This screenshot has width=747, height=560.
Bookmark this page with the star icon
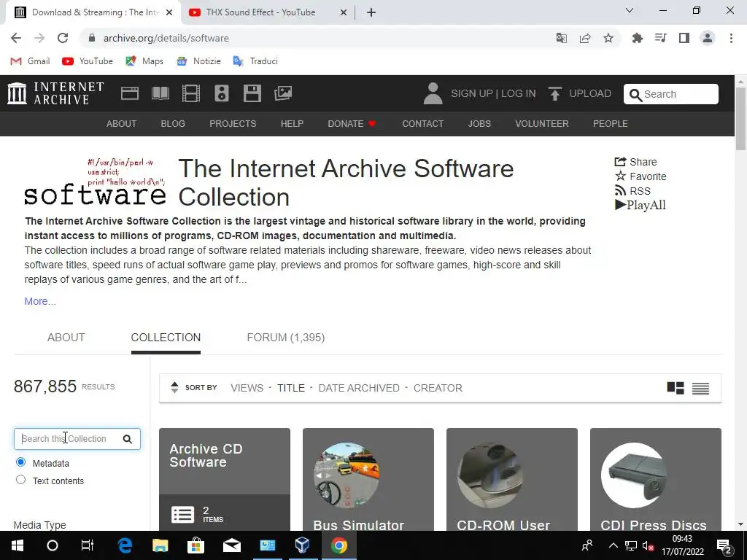pyautogui.click(x=608, y=38)
